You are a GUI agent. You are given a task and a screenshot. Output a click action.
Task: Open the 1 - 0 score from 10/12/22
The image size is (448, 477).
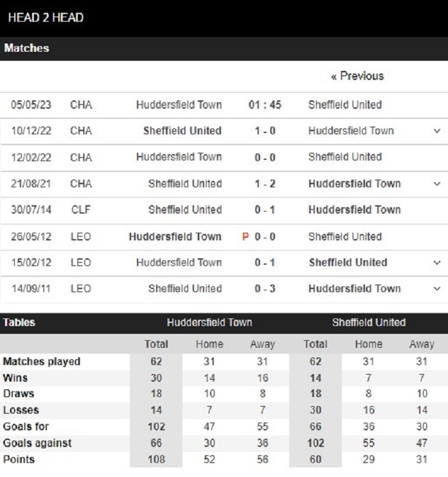click(265, 131)
